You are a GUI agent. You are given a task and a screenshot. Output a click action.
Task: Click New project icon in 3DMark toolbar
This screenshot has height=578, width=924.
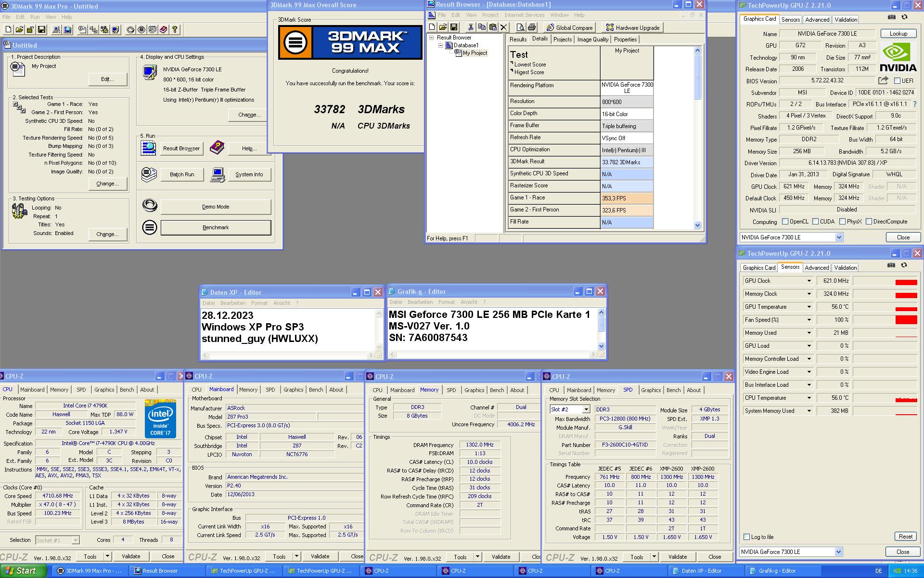pos(9,30)
